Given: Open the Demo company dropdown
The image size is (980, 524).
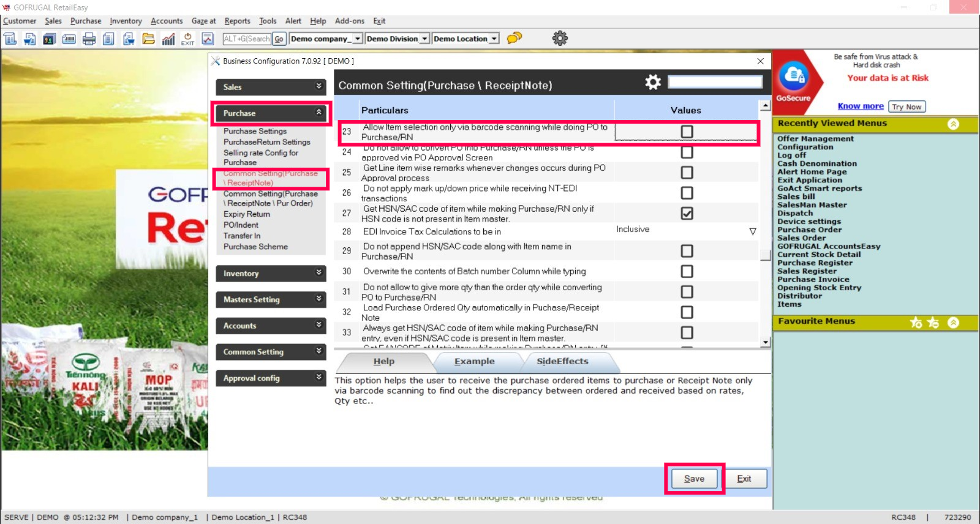Looking at the screenshot, I should click(358, 39).
